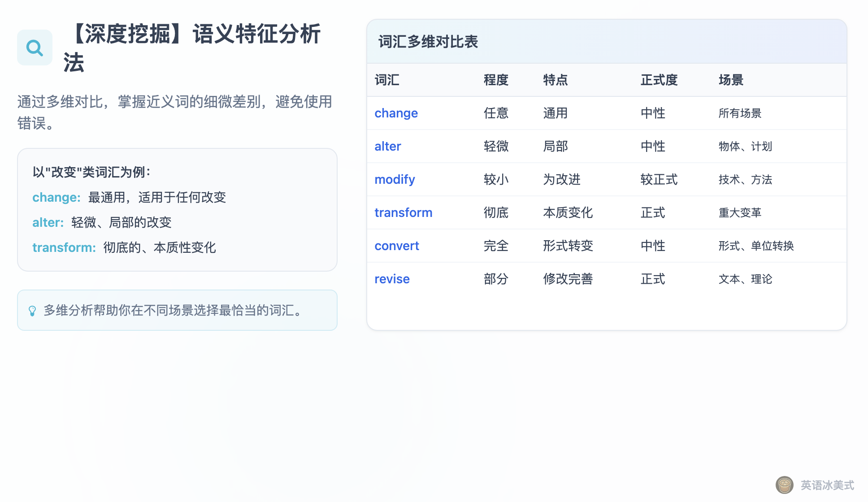Click the 词汇 column header
Viewport: 868px width, 502px height.
click(386, 80)
